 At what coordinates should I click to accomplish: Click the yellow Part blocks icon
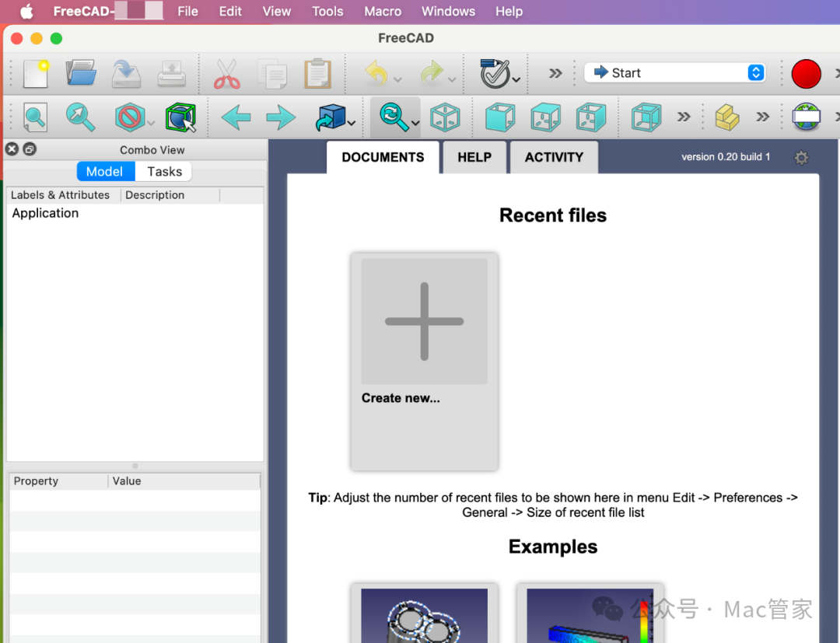pos(726,117)
